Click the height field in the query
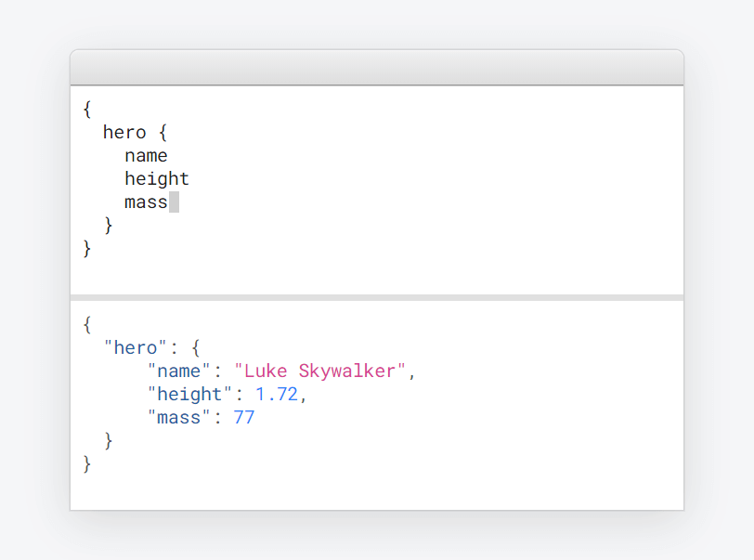Screen dimensions: 754x560 click(157, 178)
